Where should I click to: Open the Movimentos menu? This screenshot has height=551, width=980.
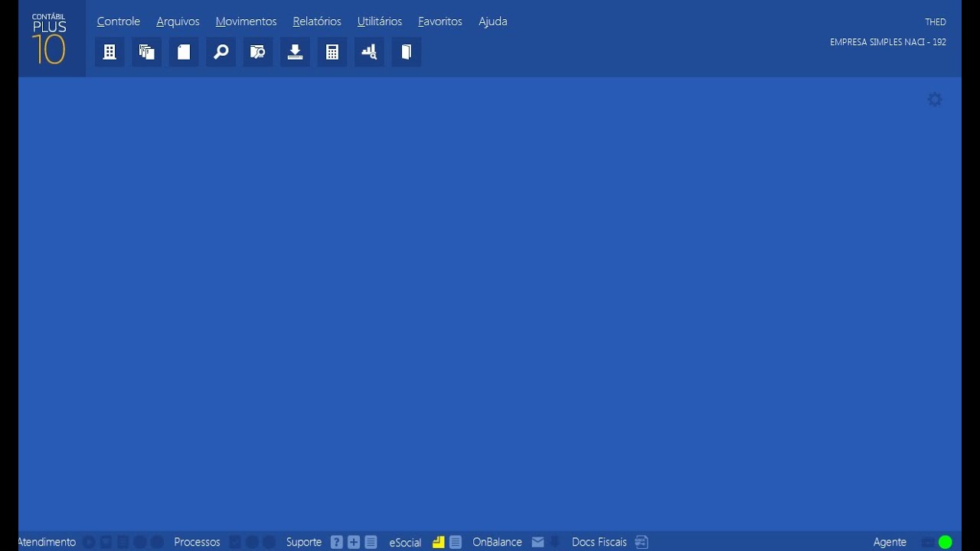click(x=246, y=21)
